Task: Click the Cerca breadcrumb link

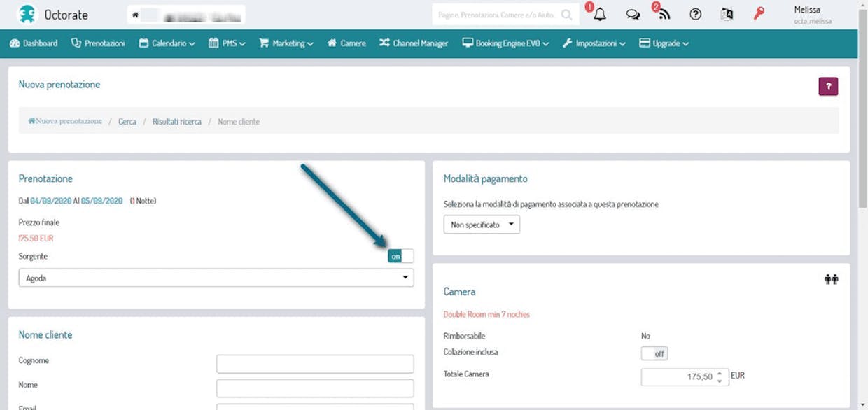Action: pos(127,122)
